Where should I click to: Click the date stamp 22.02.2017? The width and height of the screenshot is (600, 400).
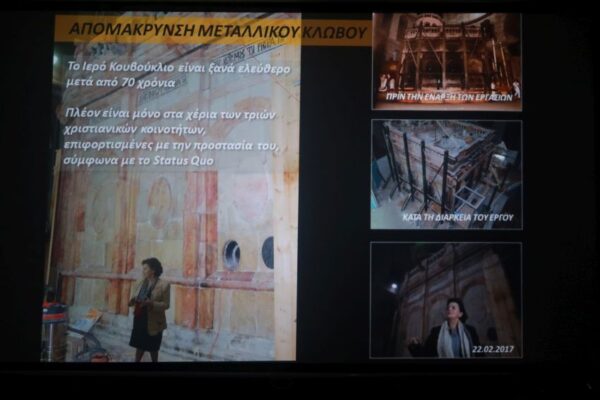(490, 349)
